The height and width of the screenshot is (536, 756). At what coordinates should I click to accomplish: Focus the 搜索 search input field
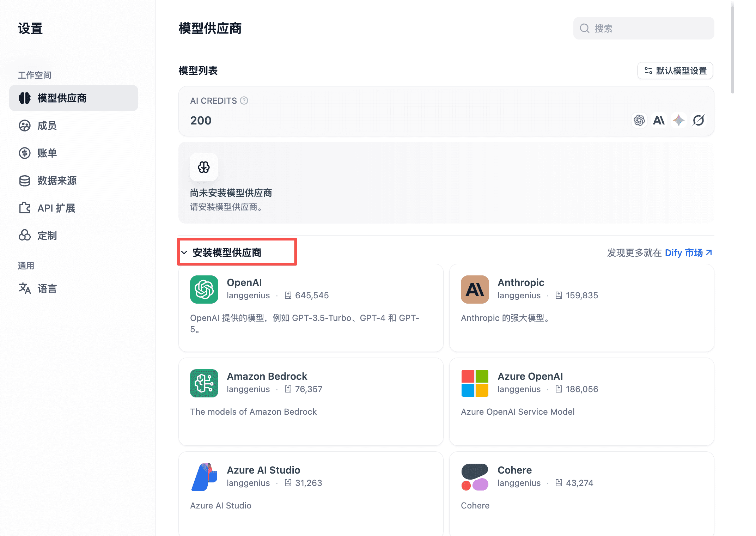pyautogui.click(x=644, y=28)
